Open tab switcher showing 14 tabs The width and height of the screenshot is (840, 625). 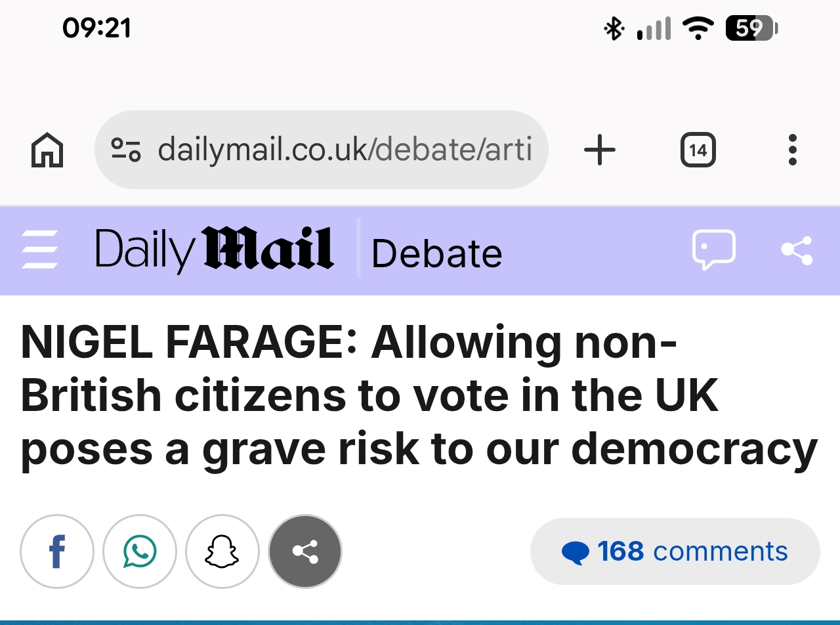coord(698,150)
